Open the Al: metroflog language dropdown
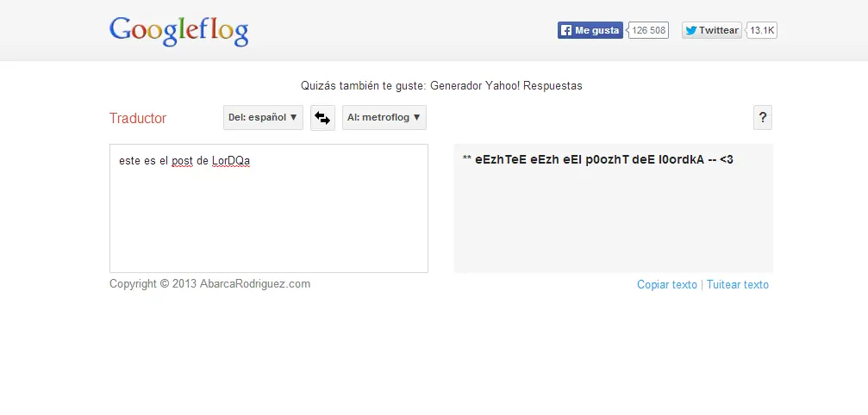The height and width of the screenshot is (415, 868). click(x=384, y=118)
